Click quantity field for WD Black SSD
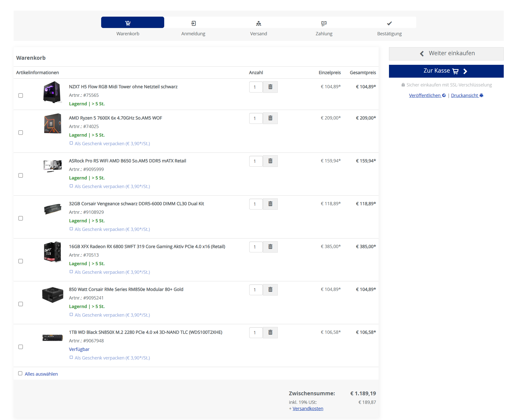The width and height of the screenshot is (532, 420). [x=256, y=333]
